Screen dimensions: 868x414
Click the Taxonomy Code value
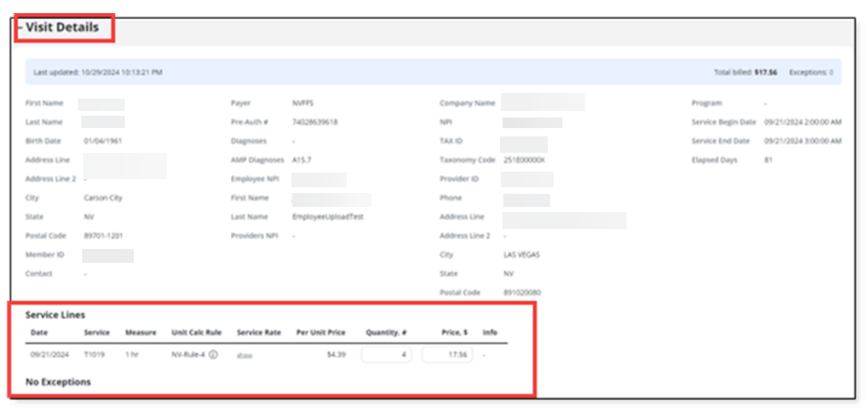pyautogui.click(x=524, y=160)
